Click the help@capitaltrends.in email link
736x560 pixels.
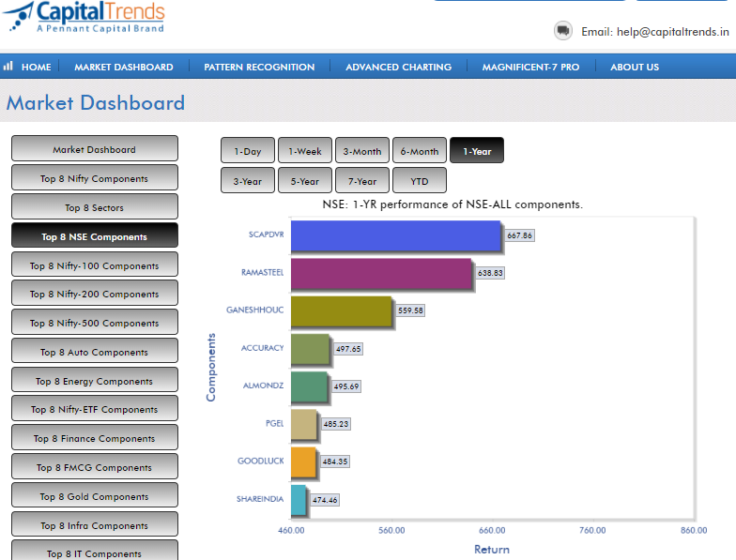coord(672,32)
